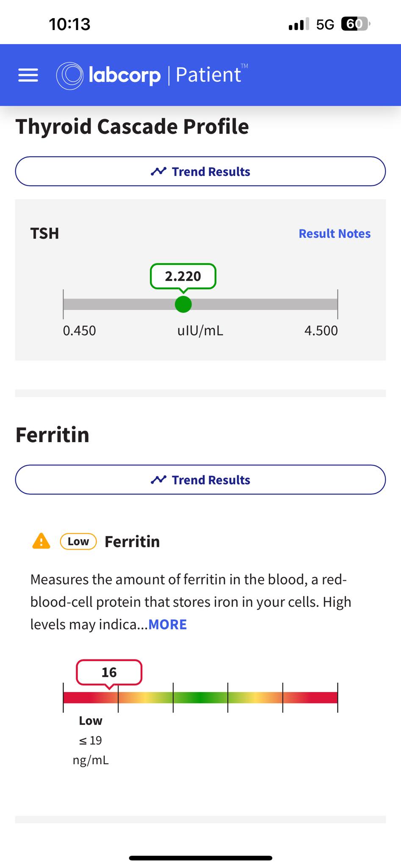Tap the orange warning triangle icon

41,541
